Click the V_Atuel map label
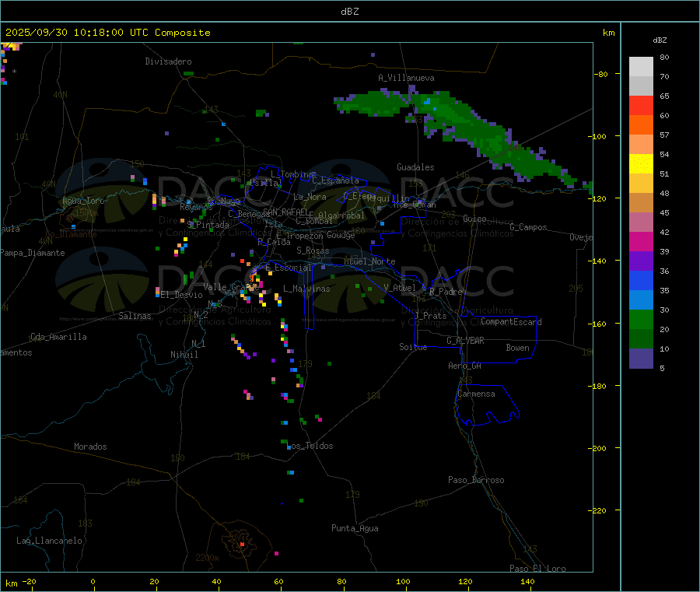This screenshot has width=700, height=592. click(400, 288)
